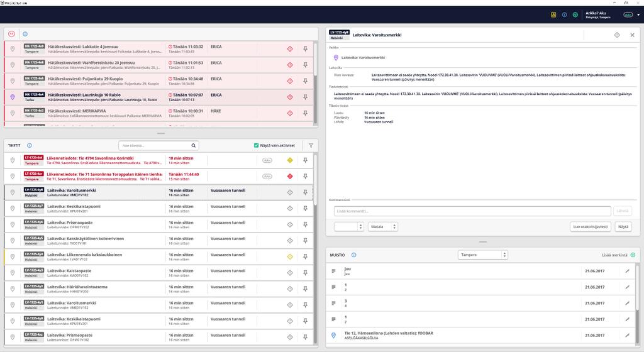Click the Näytä button
The image size is (644, 352).
[623, 226]
